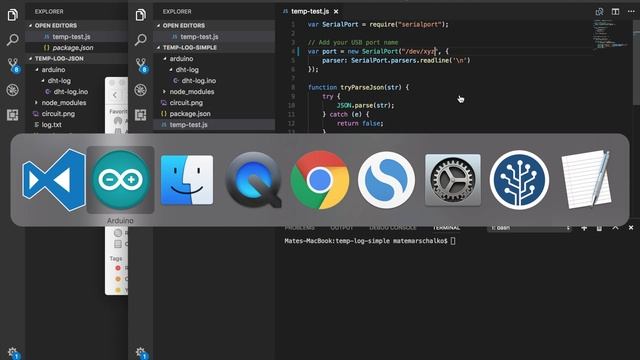Open Explorer view in back VS Code window
The height and width of the screenshot is (360, 640).
(13, 15)
